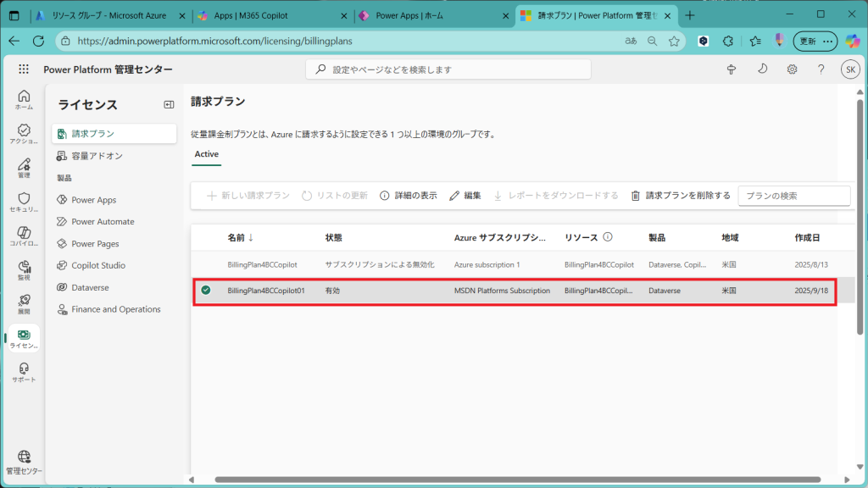Click Delete billing plan button
Screen dimensions: 868x488
coord(680,196)
